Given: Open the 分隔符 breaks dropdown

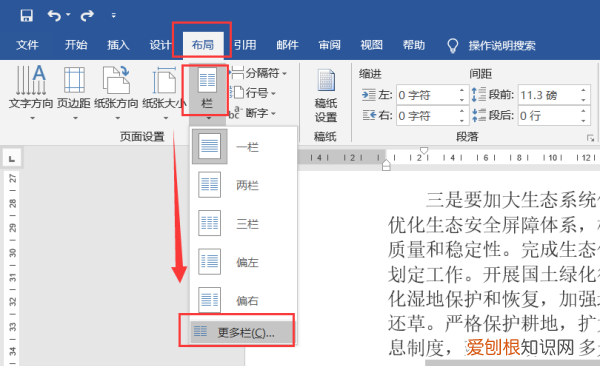Looking at the screenshot, I should coord(259,73).
